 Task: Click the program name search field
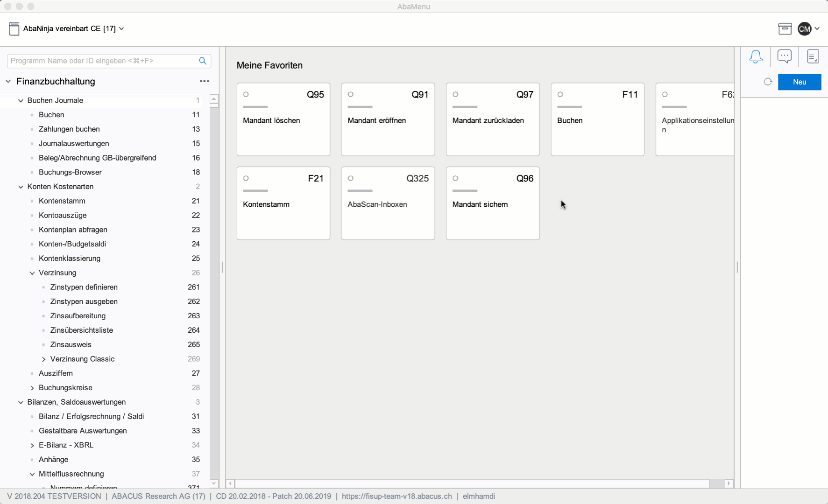[102, 61]
